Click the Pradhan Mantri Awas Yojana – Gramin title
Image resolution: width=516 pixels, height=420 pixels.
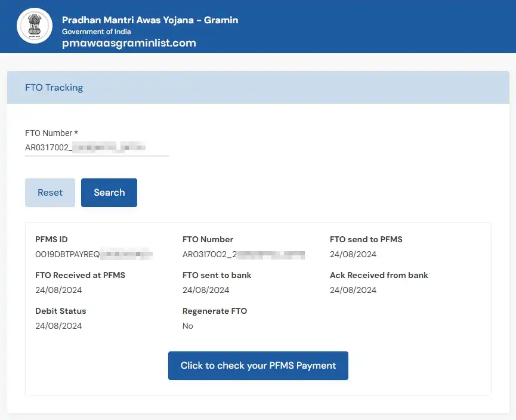coord(150,20)
